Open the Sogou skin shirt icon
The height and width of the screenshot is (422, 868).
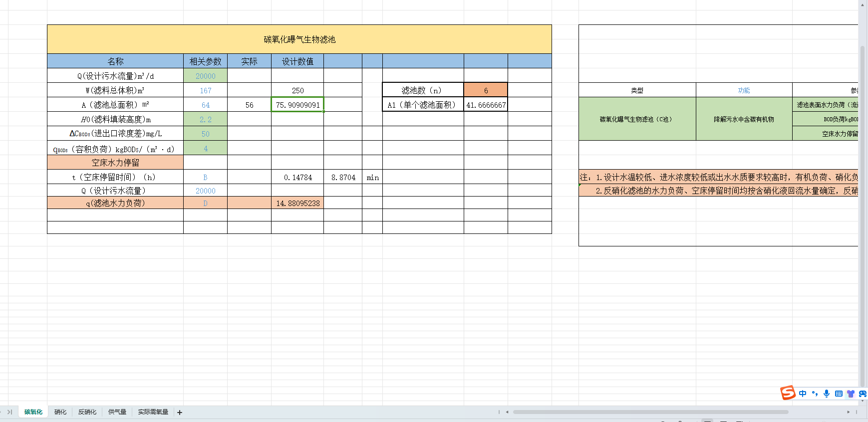coord(851,394)
